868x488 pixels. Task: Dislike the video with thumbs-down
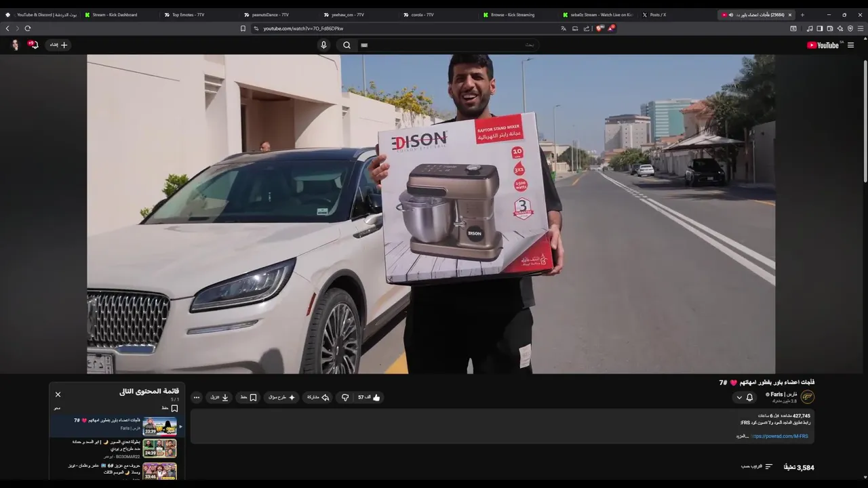click(x=345, y=397)
